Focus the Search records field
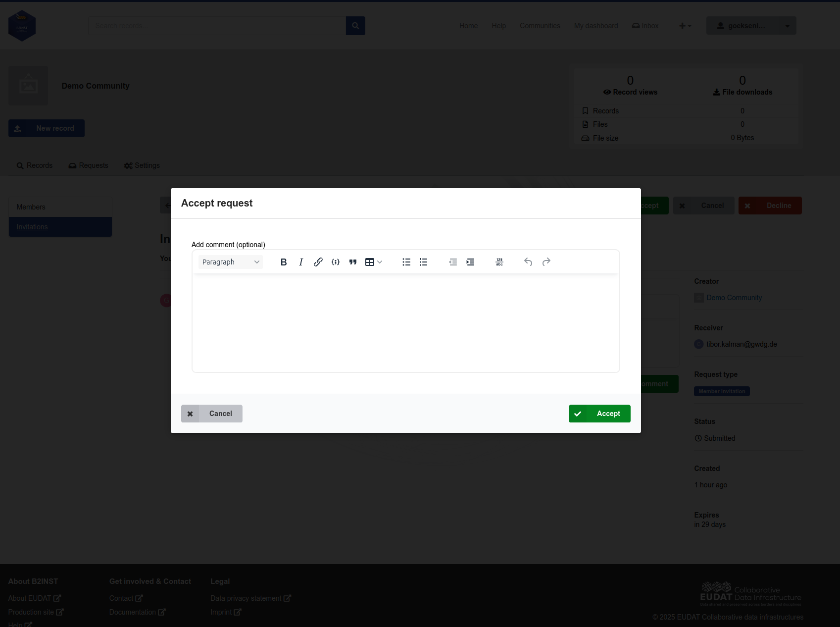Screen dimensions: 840x627 tap(217, 26)
